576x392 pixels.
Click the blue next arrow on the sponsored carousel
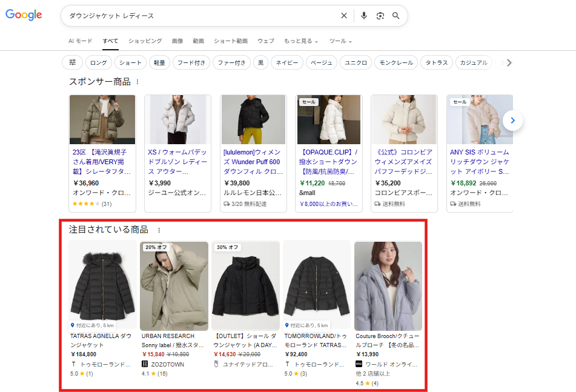(512, 120)
